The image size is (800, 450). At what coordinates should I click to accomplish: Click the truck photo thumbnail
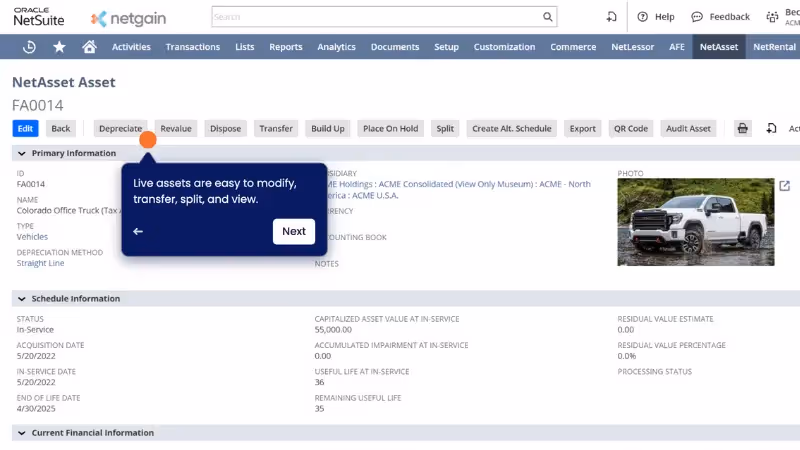pos(696,222)
